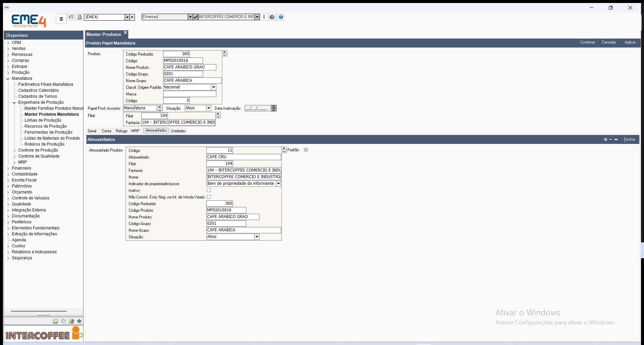Click Fechar in the Almoxarifados header
644x345 pixels.
point(629,140)
